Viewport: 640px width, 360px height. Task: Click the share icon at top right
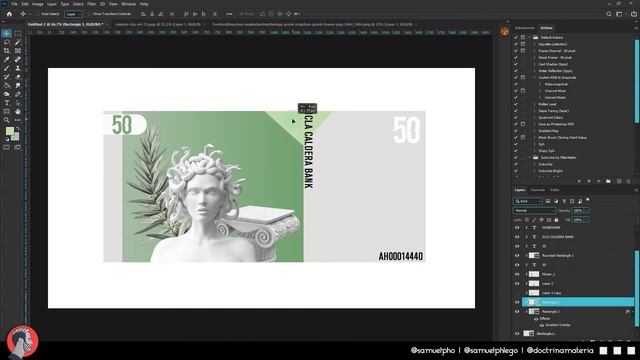click(633, 14)
